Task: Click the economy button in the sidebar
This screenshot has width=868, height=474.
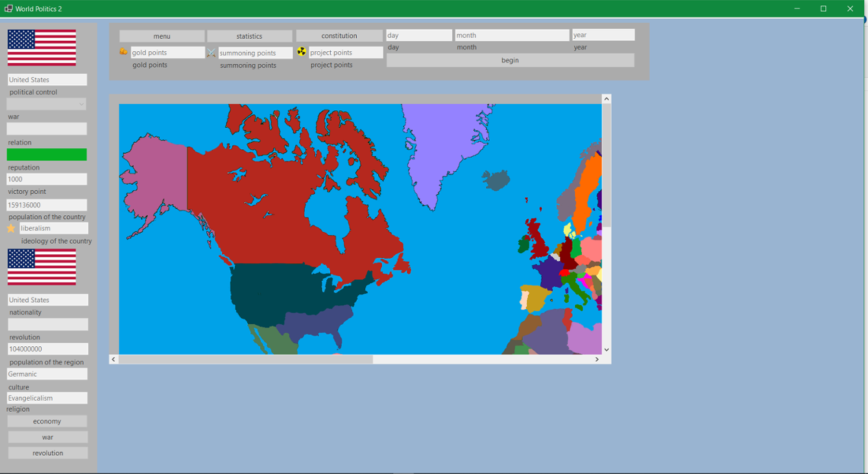Action: point(47,421)
